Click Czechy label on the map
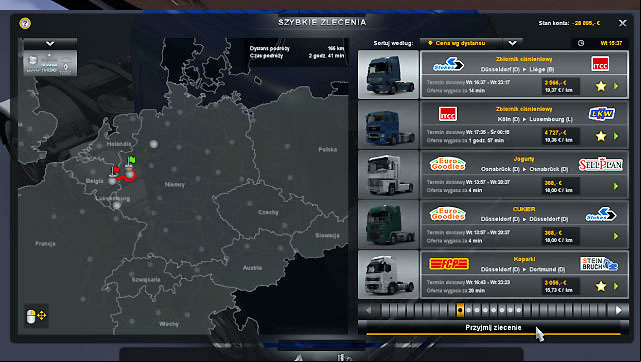The height and width of the screenshot is (362, 641). (268, 212)
